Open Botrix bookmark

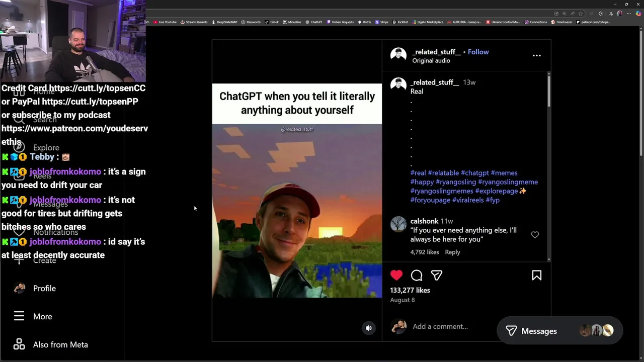(x=365, y=22)
